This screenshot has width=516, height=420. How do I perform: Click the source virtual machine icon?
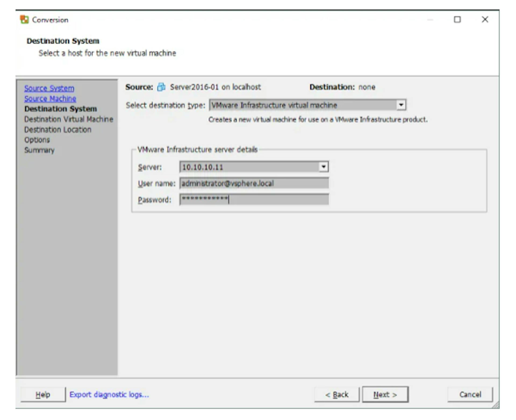(161, 87)
